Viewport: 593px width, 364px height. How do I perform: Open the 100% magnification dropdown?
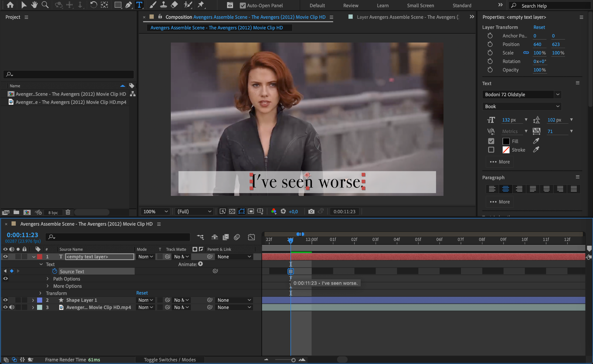coord(155,212)
